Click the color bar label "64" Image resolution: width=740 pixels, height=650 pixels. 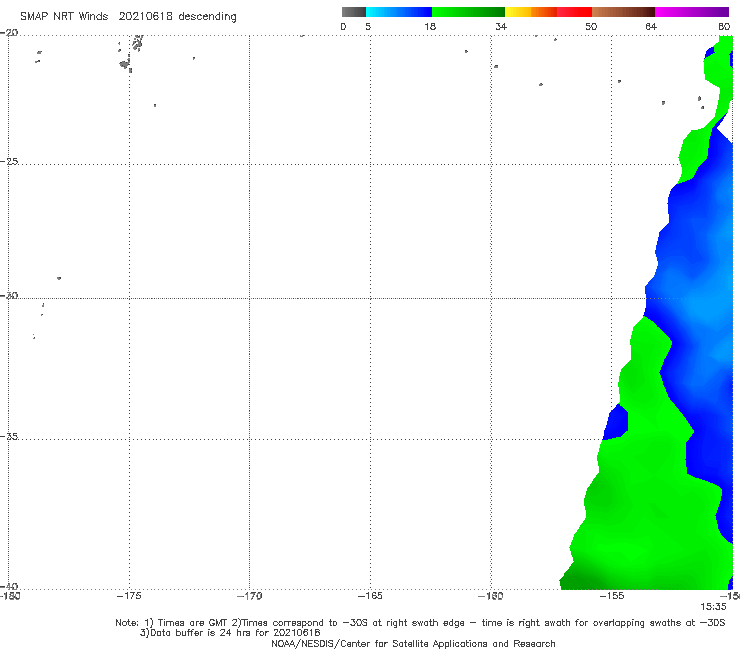pos(651,26)
